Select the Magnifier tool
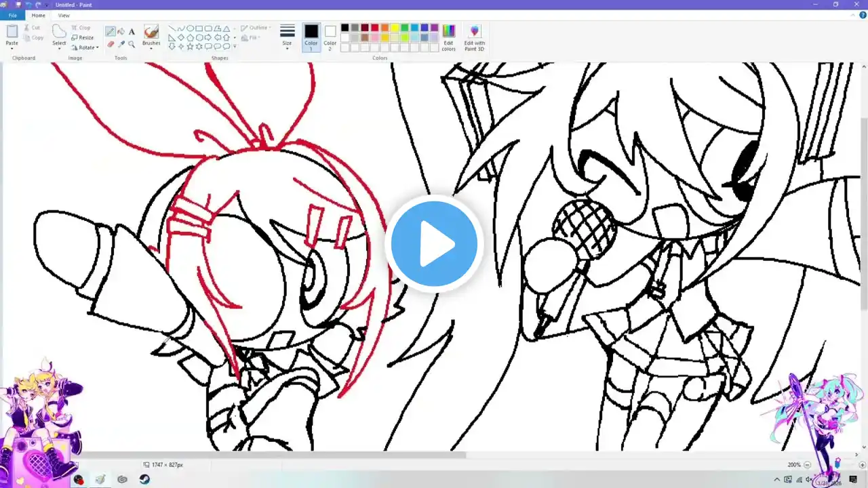This screenshot has height=488, width=868. click(132, 44)
